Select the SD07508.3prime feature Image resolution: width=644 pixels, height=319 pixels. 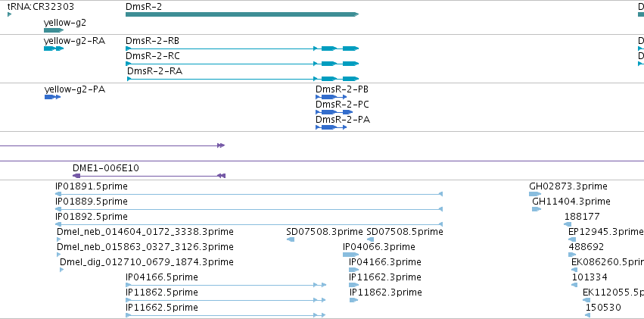click(x=291, y=239)
